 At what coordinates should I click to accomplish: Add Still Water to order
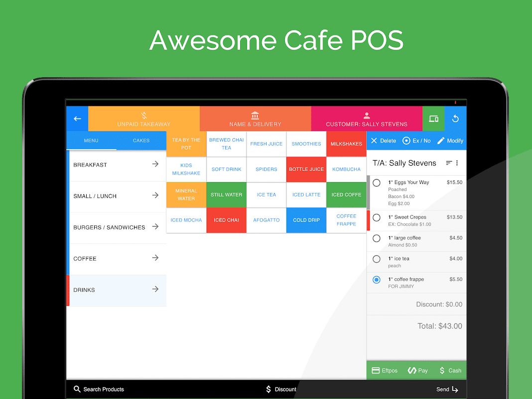[x=226, y=195]
